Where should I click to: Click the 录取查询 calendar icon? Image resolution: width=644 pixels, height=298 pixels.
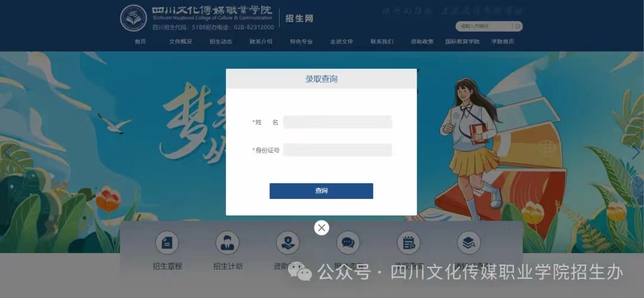tap(408, 243)
